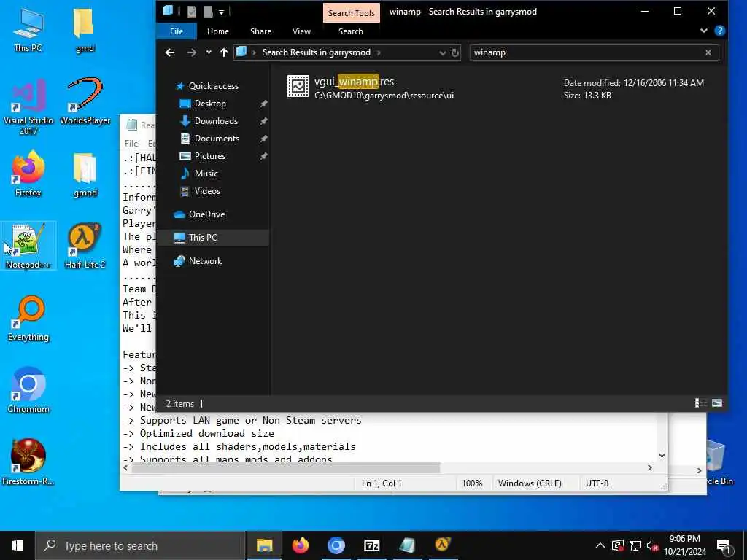Clear the winamp search text
This screenshot has height=560, width=747.
(x=708, y=52)
